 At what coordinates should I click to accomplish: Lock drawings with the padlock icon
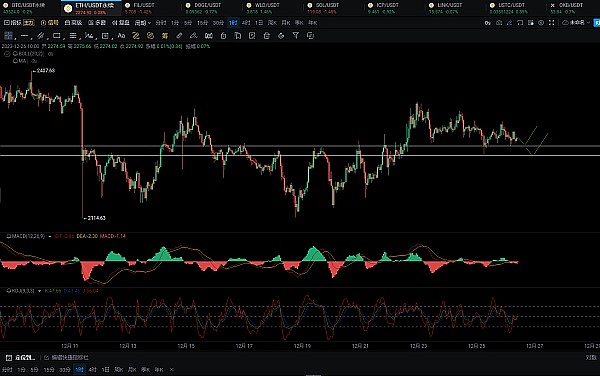point(223,36)
